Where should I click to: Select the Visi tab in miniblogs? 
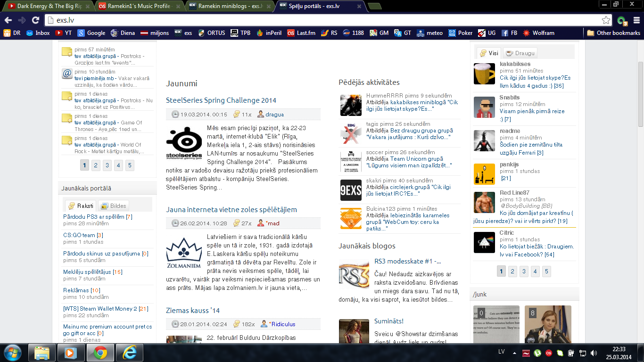click(x=489, y=53)
